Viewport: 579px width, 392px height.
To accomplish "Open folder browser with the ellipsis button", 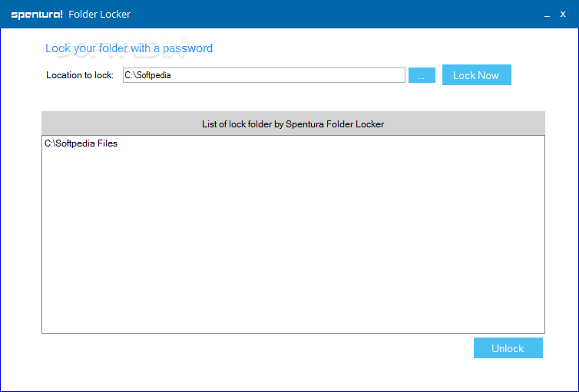I will [422, 75].
